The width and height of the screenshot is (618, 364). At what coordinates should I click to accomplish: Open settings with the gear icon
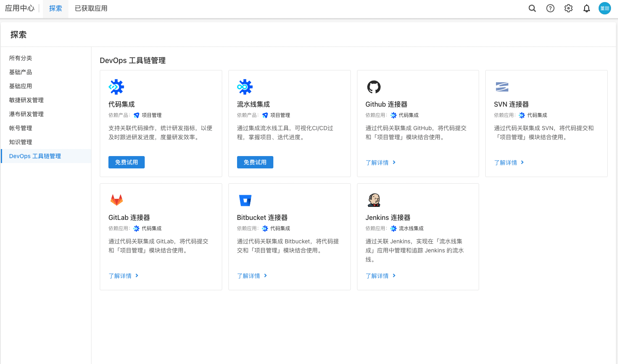(x=568, y=8)
